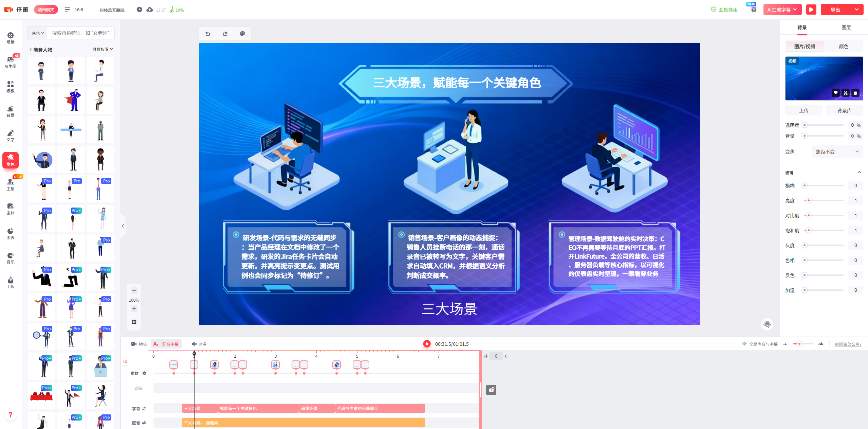Open the 付费权限 filter dropdown
Image resolution: width=868 pixels, height=429 pixels.
pos(103,49)
